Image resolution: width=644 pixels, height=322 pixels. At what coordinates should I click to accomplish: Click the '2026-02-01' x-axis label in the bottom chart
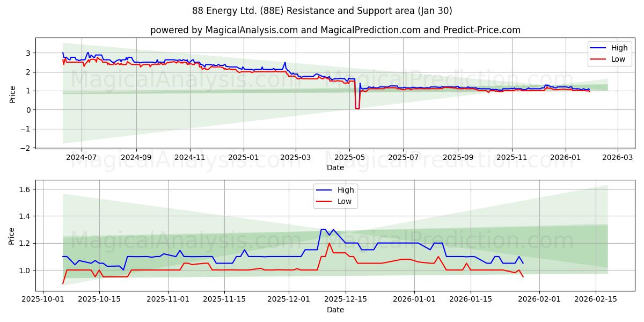(539, 300)
